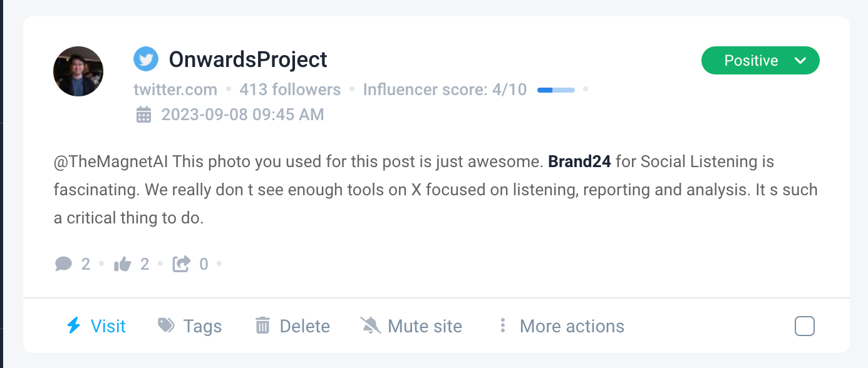Click the muted bell icon

pos(370,325)
